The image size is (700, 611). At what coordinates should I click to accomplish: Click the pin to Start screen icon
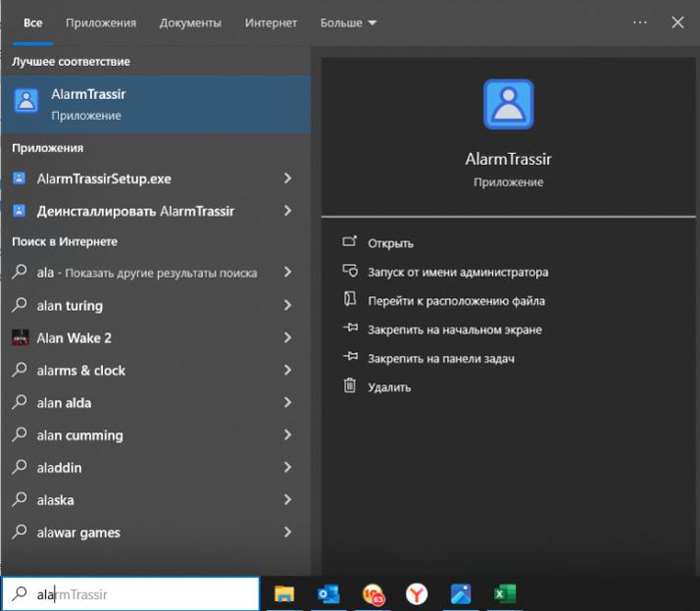click(x=350, y=328)
